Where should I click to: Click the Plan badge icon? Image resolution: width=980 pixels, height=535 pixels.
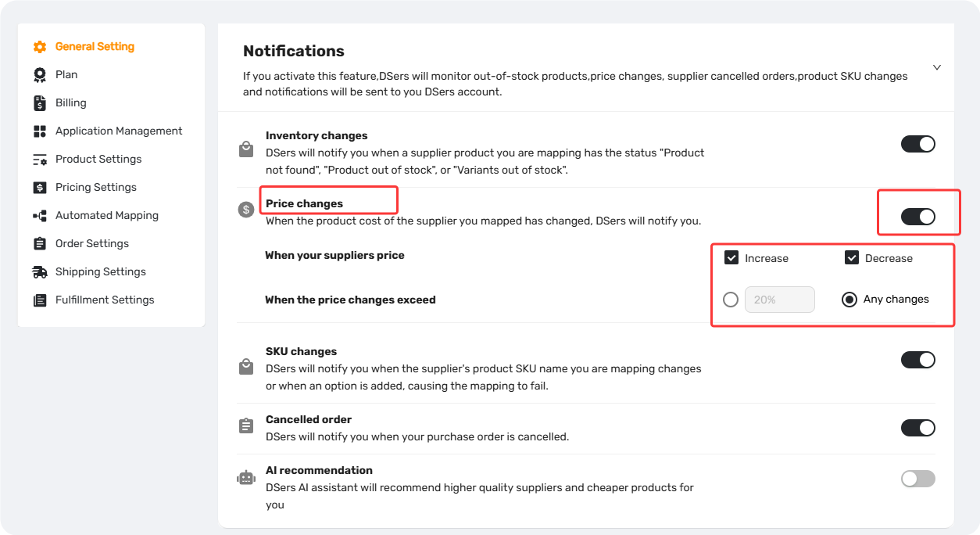tap(40, 75)
